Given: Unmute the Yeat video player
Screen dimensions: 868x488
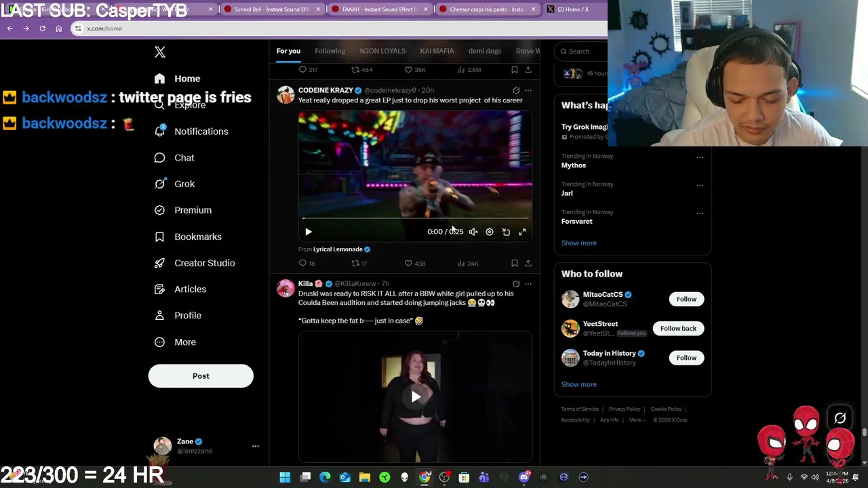Looking at the screenshot, I should point(473,232).
